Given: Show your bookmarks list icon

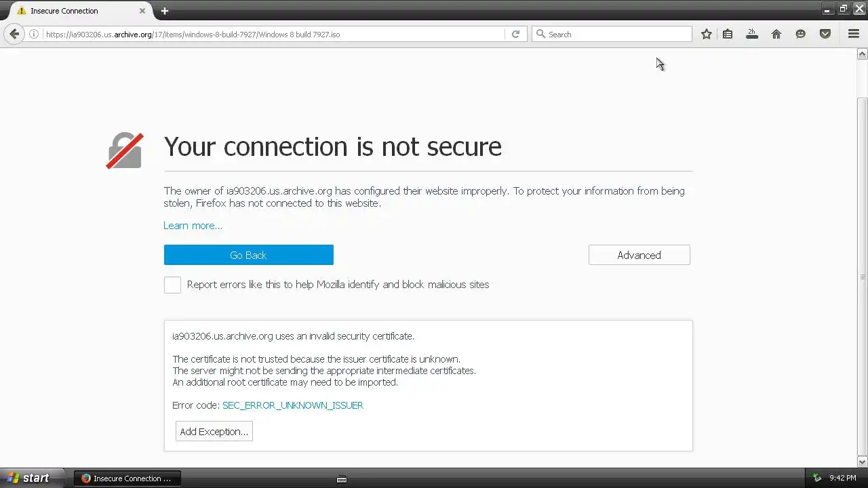Looking at the screenshot, I should [728, 34].
